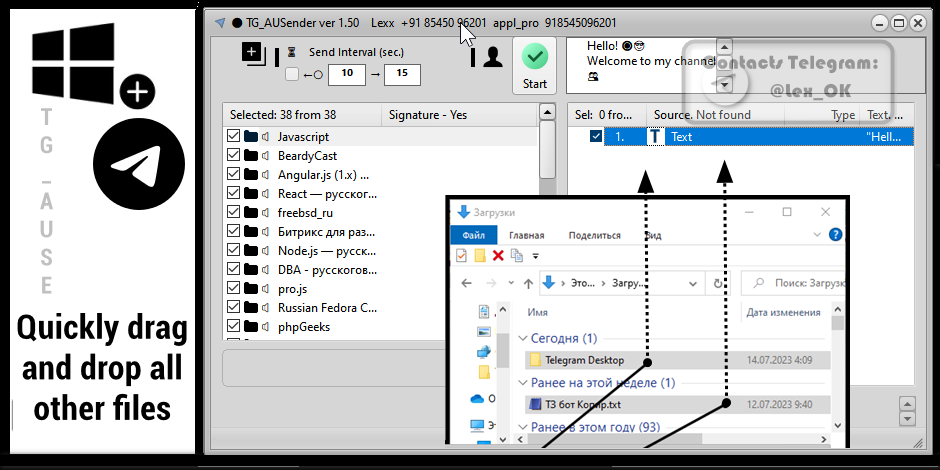Uncheck the message row 1 Text checkbox
940x470 pixels.
coord(596,137)
